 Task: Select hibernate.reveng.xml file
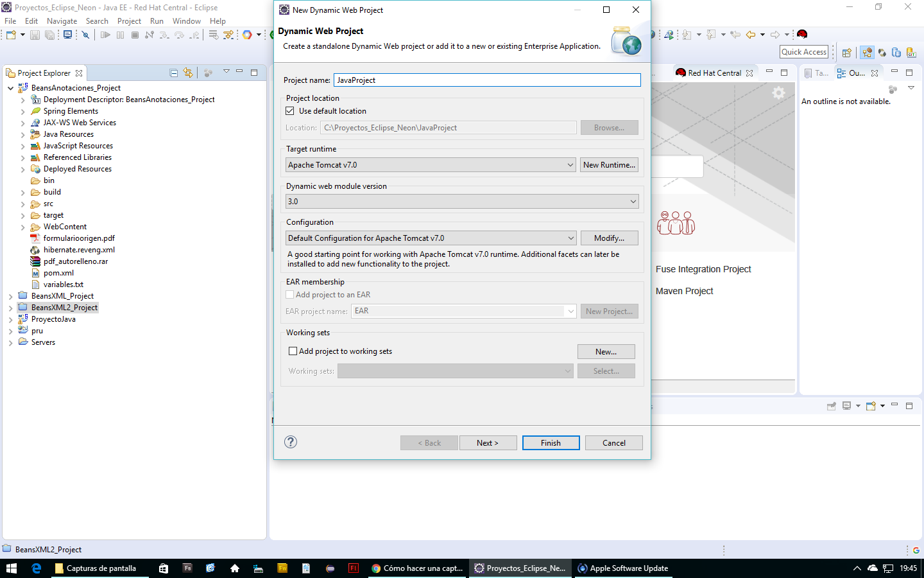point(79,250)
